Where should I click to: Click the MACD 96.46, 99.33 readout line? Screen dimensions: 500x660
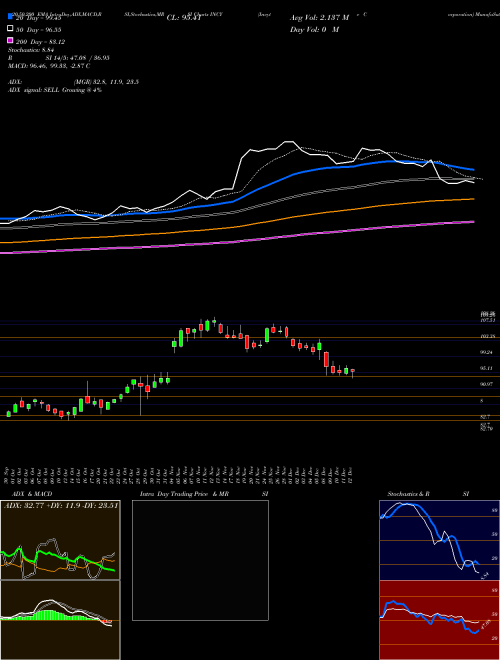click(x=49, y=66)
